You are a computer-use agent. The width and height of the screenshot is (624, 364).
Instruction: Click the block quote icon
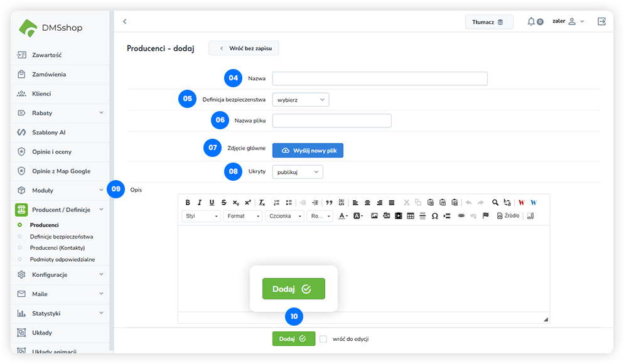(x=329, y=203)
